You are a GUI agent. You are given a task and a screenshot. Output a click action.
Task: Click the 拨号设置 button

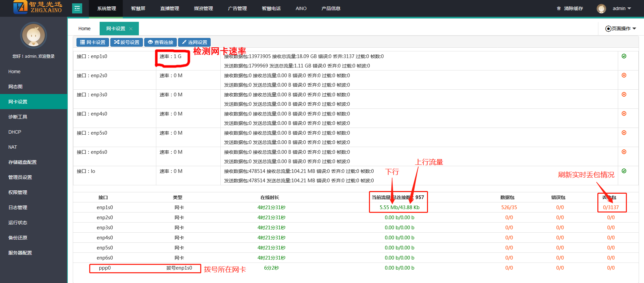126,42
